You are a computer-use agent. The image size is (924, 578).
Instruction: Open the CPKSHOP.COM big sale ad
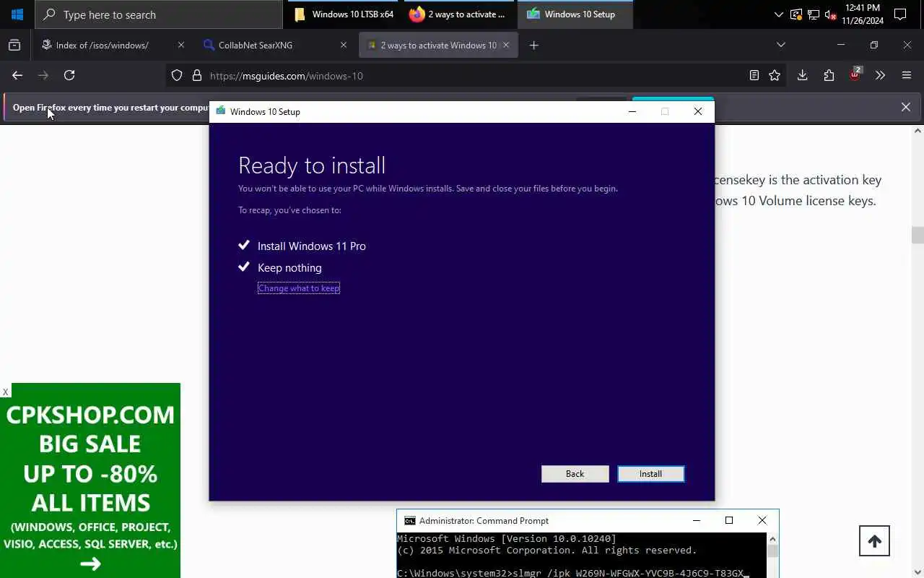point(90,480)
